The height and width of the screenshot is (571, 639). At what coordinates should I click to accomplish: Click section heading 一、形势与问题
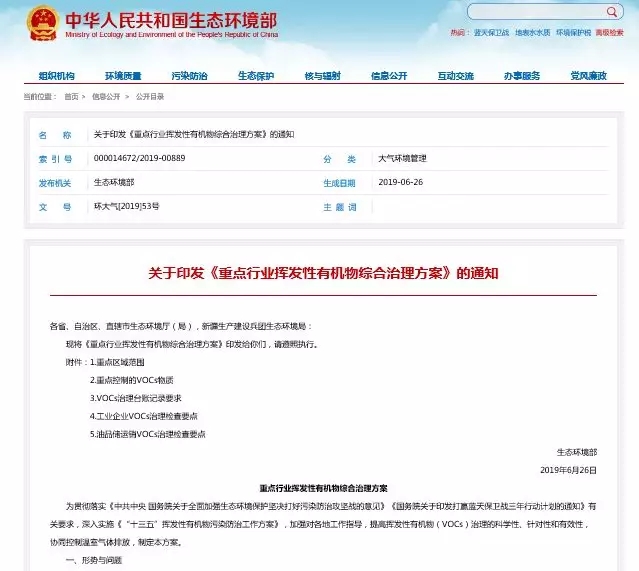point(94,560)
